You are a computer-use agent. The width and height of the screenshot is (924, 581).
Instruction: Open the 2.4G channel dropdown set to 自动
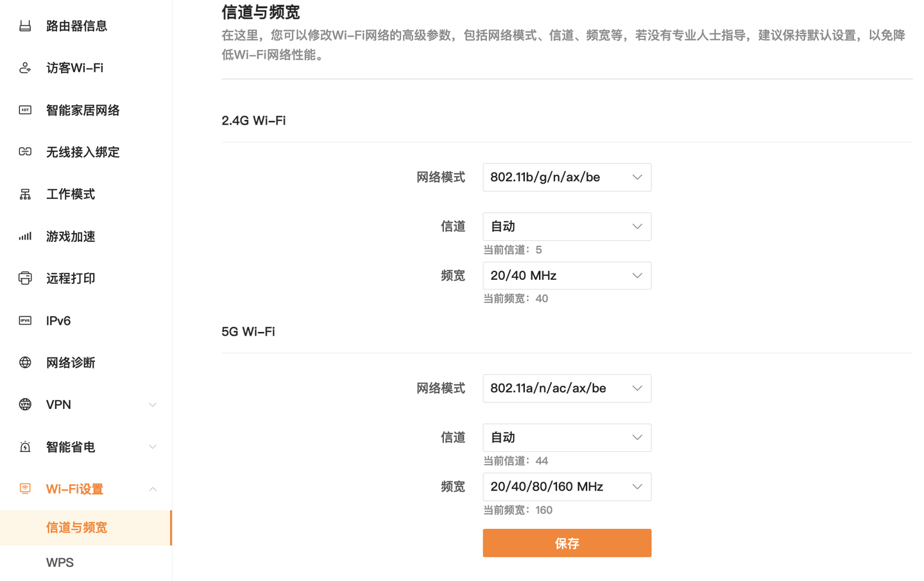[x=567, y=227]
